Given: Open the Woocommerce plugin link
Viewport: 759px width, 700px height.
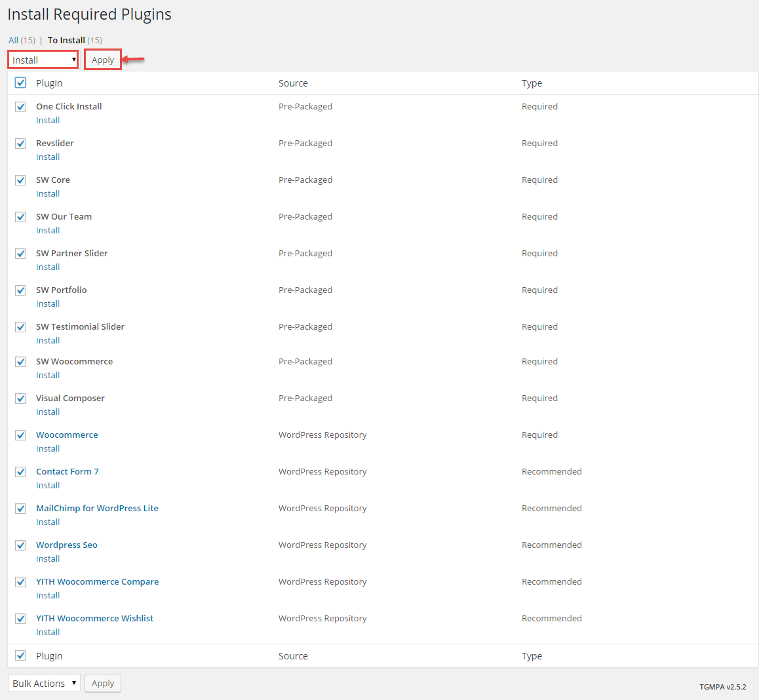Looking at the screenshot, I should tap(67, 435).
